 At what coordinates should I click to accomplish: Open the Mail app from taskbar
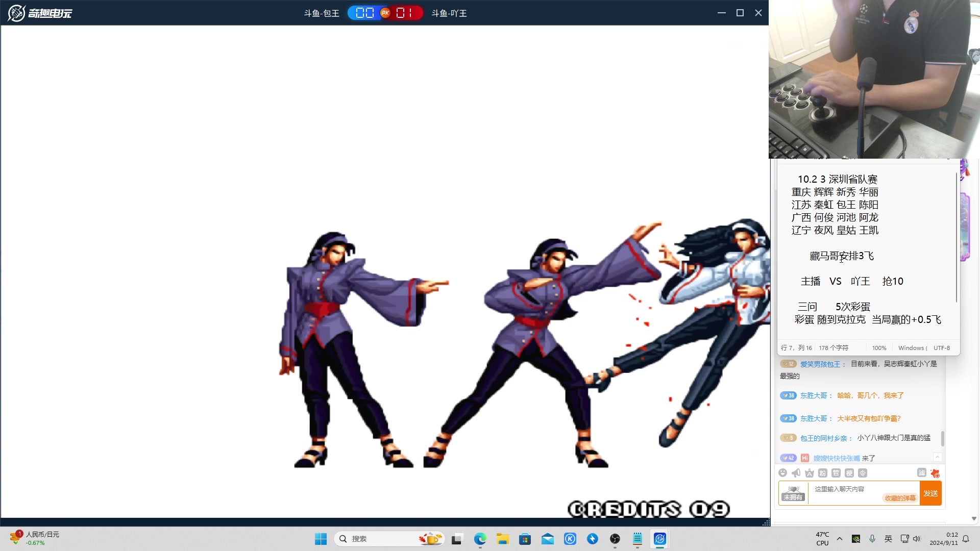548,539
